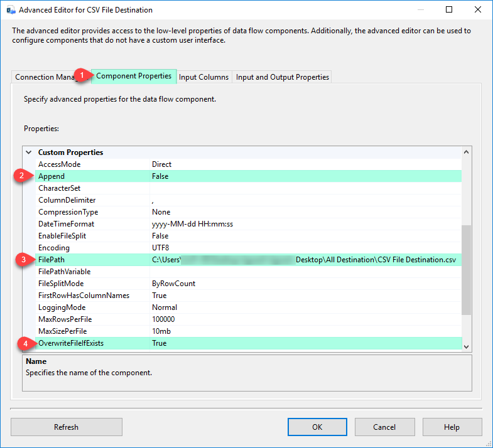Click the Encoding UTF8 value
The width and height of the screenshot is (493, 448).
(x=161, y=248)
